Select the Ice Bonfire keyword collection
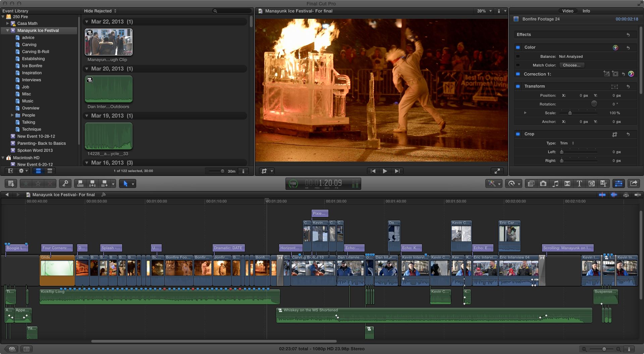 coord(32,66)
